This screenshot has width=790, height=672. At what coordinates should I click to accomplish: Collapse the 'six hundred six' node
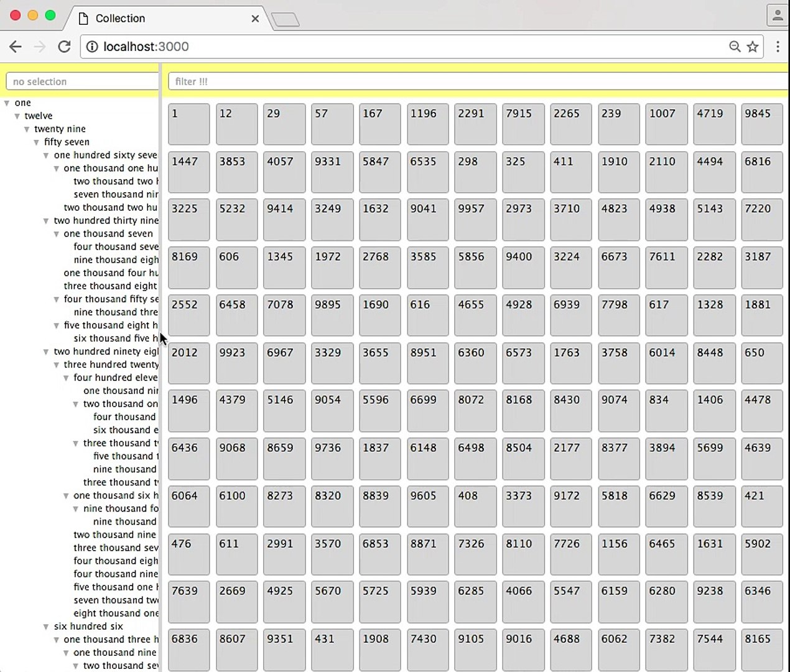(x=46, y=627)
